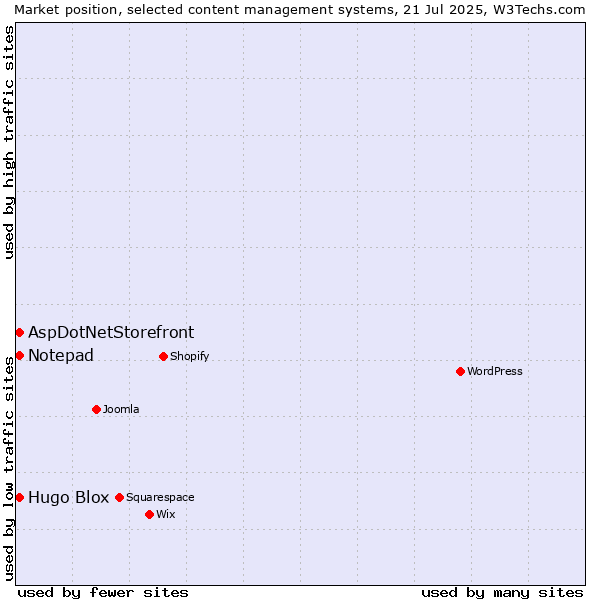Click the Hugo Blox label text
This screenshot has width=600, height=600.
point(68,497)
